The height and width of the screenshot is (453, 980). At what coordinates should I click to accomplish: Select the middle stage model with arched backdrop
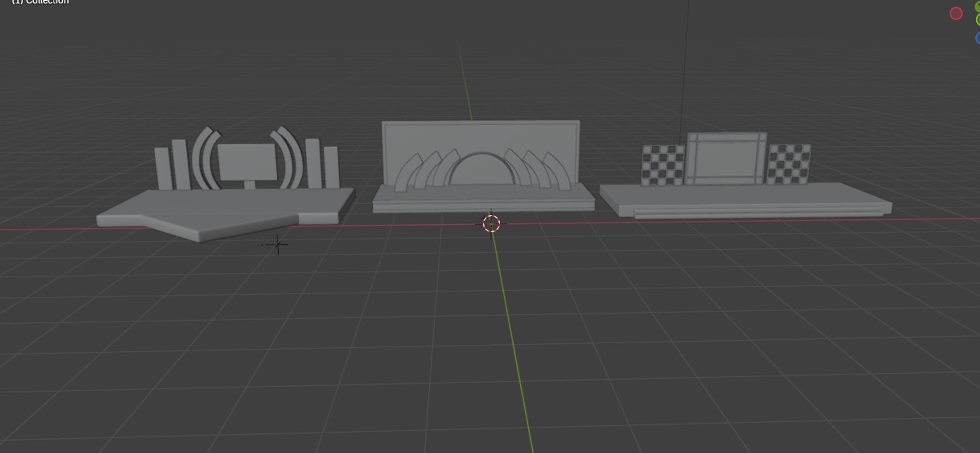[483, 166]
